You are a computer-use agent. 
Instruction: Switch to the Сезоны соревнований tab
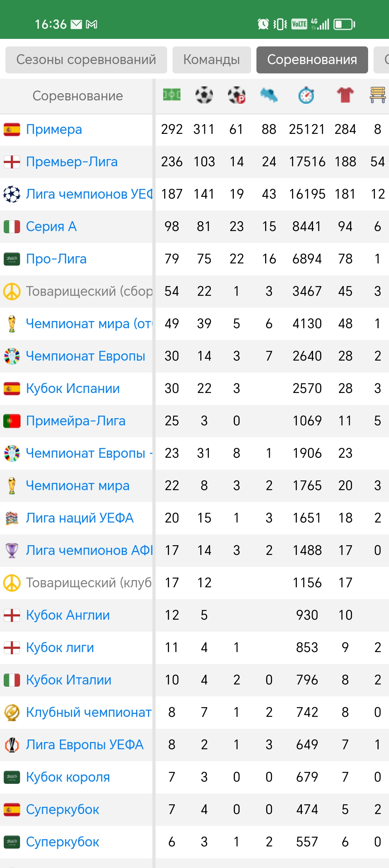(x=86, y=60)
